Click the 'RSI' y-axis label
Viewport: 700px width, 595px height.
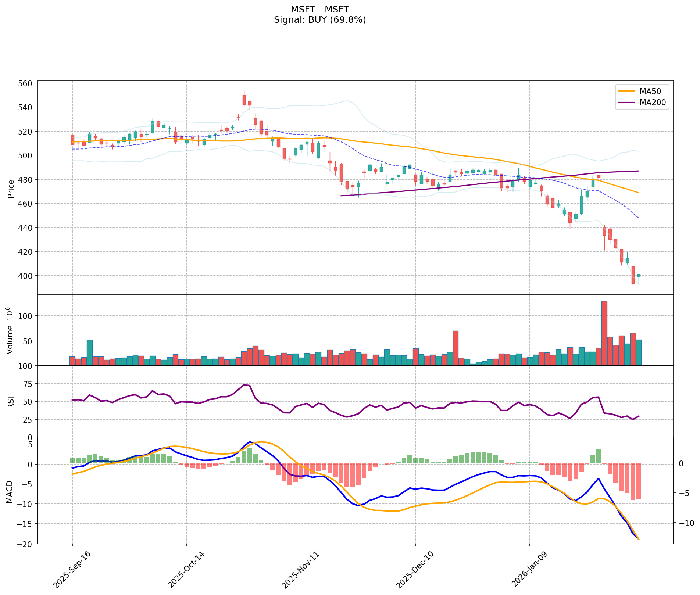tap(11, 402)
